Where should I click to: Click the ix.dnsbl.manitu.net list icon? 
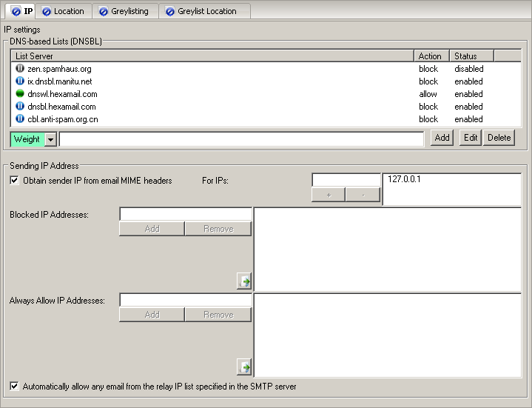coord(19,81)
